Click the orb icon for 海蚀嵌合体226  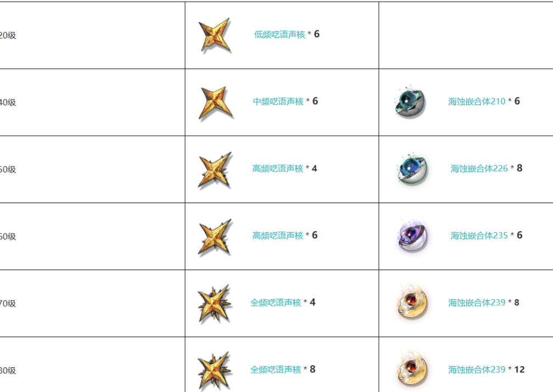pyautogui.click(x=411, y=169)
